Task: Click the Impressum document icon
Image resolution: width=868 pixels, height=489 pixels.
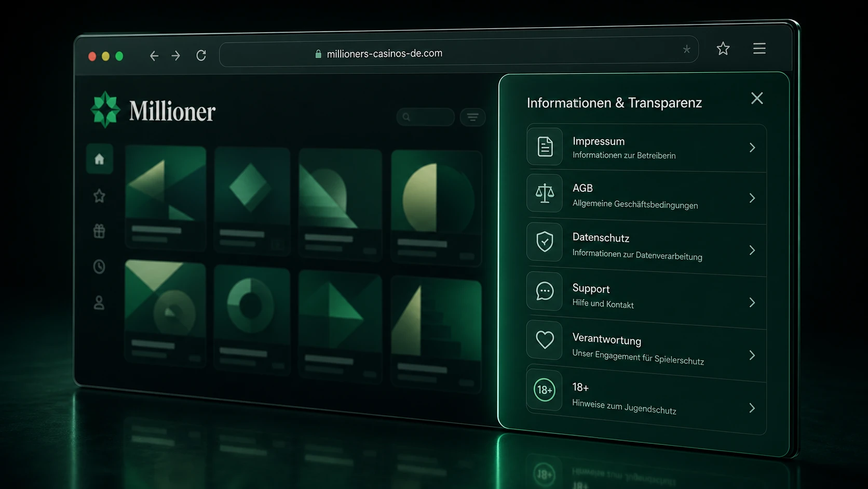Action: point(545,147)
